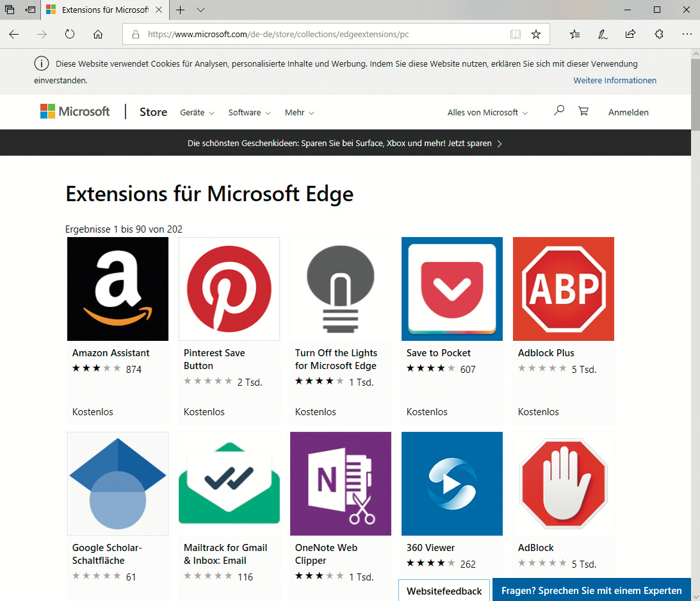The height and width of the screenshot is (601, 700).
Task: Open the Alles von Microsoft dropdown
Action: tap(487, 113)
